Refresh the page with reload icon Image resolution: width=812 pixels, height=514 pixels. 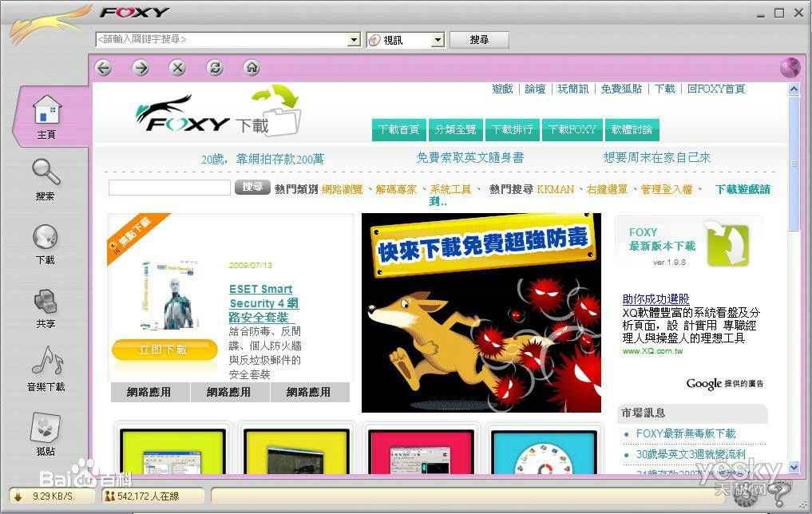(x=215, y=68)
